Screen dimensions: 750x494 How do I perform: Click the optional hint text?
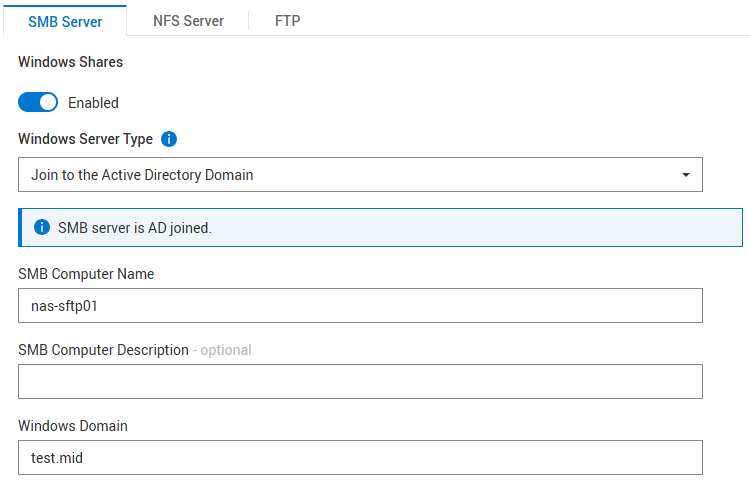tap(226, 350)
